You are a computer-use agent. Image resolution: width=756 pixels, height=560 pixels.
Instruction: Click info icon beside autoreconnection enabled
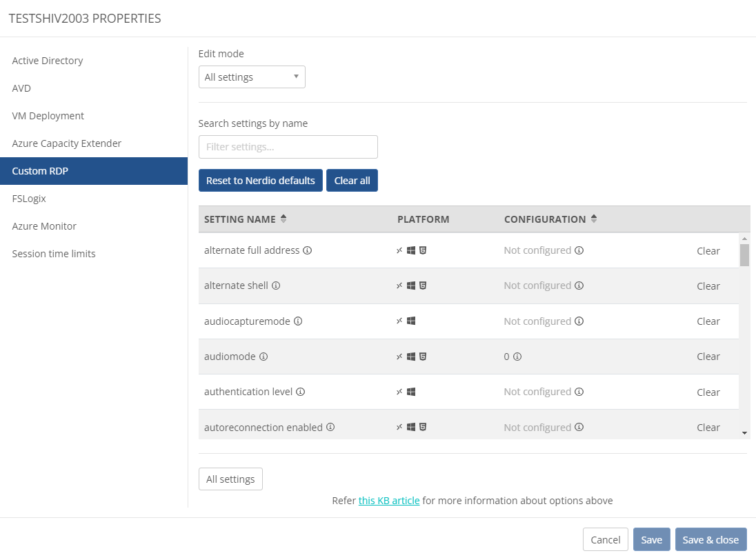[330, 428]
